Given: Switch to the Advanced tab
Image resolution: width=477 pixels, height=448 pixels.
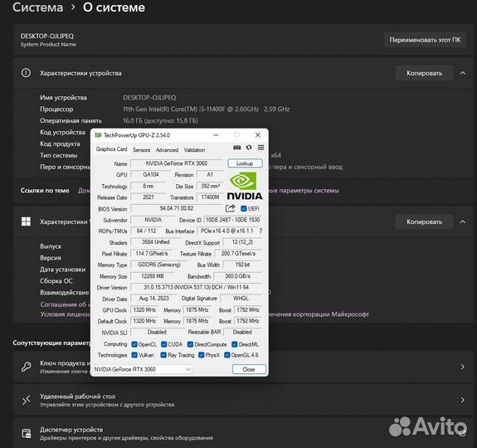Looking at the screenshot, I should pos(167,150).
